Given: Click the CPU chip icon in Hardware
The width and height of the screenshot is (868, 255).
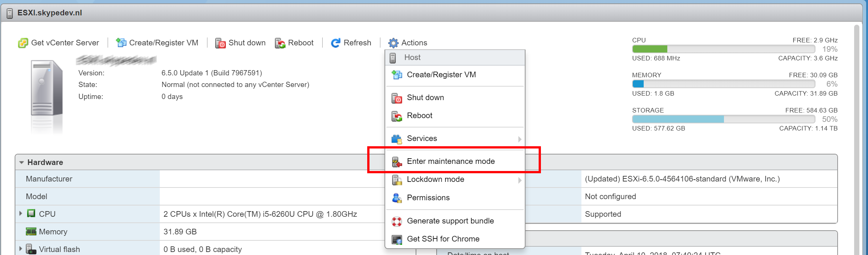Looking at the screenshot, I should coord(31,213).
